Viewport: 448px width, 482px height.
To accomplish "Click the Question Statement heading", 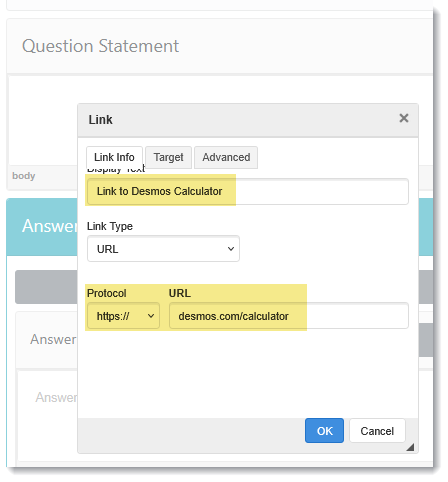I will (101, 46).
